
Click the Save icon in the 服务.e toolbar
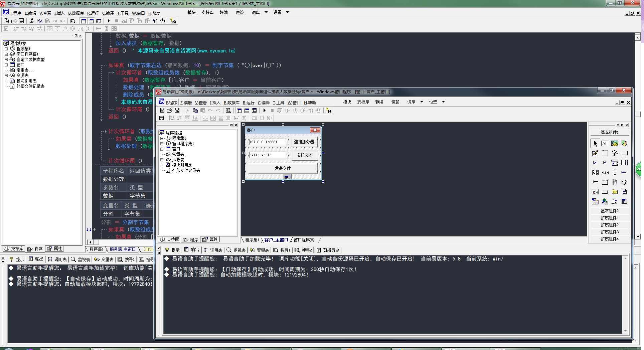point(21,21)
